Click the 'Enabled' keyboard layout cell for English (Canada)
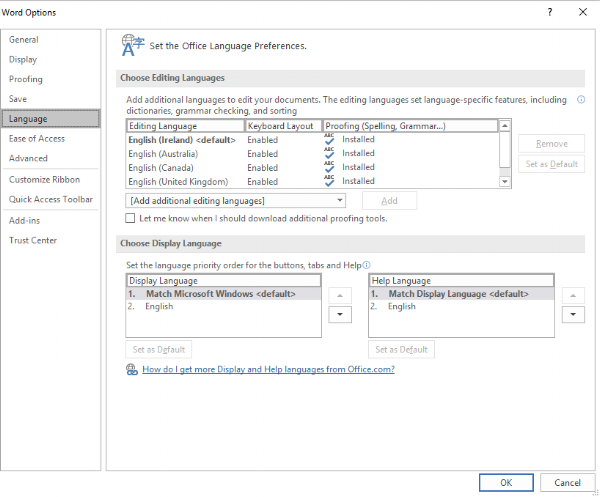The height and width of the screenshot is (497, 600). (262, 168)
